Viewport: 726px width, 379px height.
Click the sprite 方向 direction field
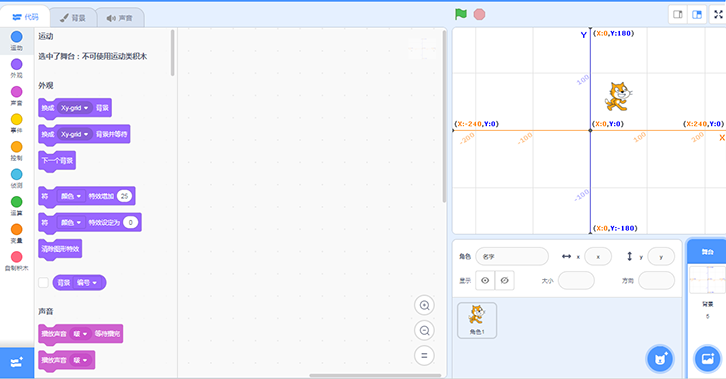(656, 280)
